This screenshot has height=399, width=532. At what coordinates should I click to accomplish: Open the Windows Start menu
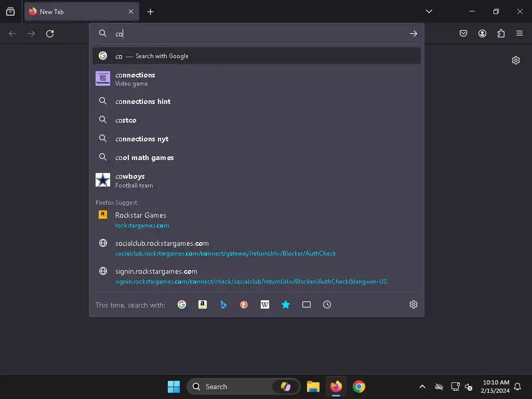pos(174,387)
